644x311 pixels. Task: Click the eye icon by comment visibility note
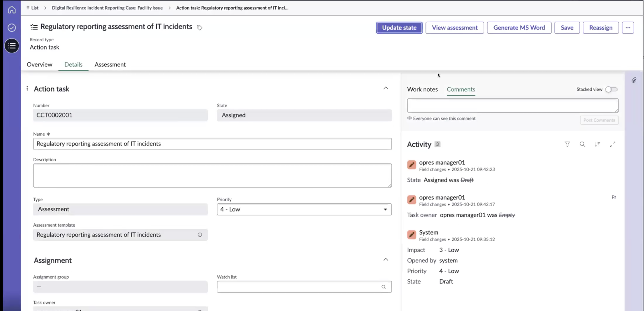pos(409,118)
